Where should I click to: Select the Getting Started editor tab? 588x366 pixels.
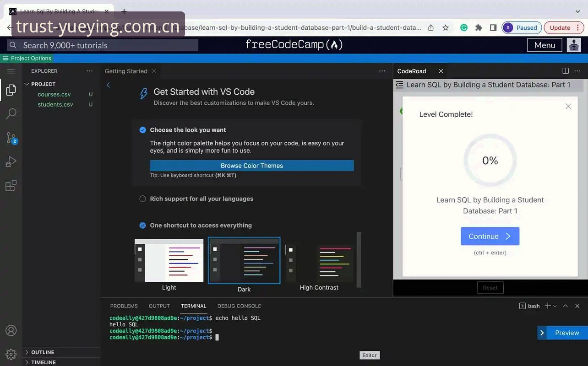click(x=126, y=71)
